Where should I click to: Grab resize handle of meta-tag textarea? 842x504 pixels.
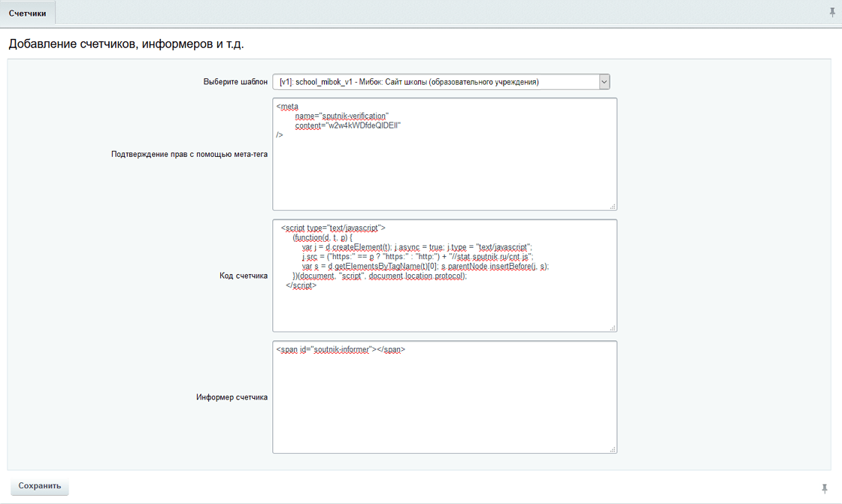tap(613, 206)
